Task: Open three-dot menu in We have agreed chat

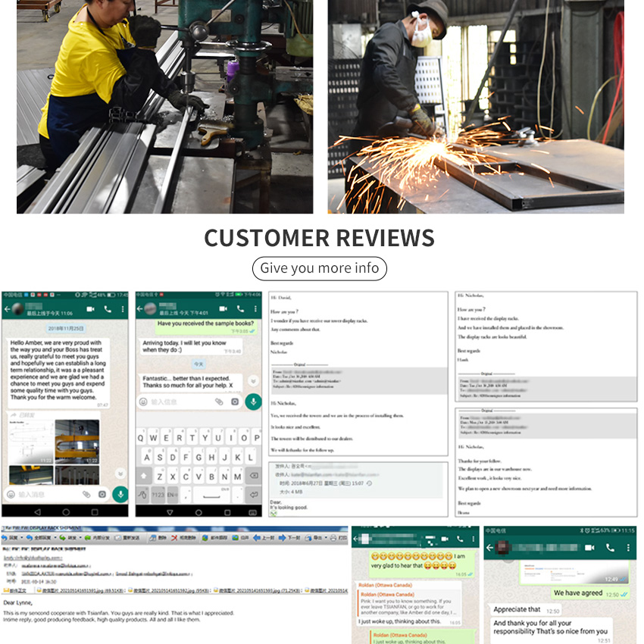Action: pos(628,548)
